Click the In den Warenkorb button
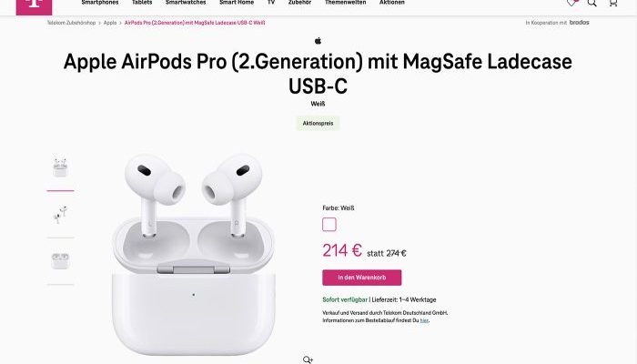 tap(362, 278)
